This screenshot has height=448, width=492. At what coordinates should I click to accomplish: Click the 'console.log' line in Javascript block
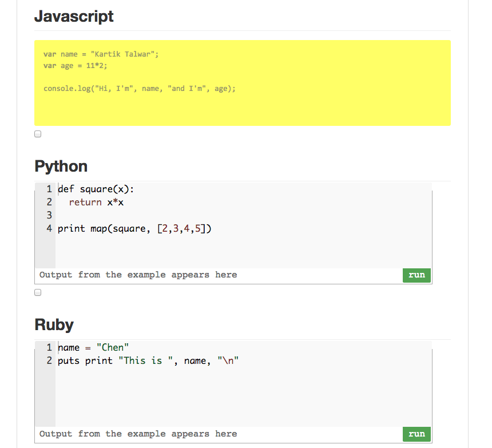point(140,89)
